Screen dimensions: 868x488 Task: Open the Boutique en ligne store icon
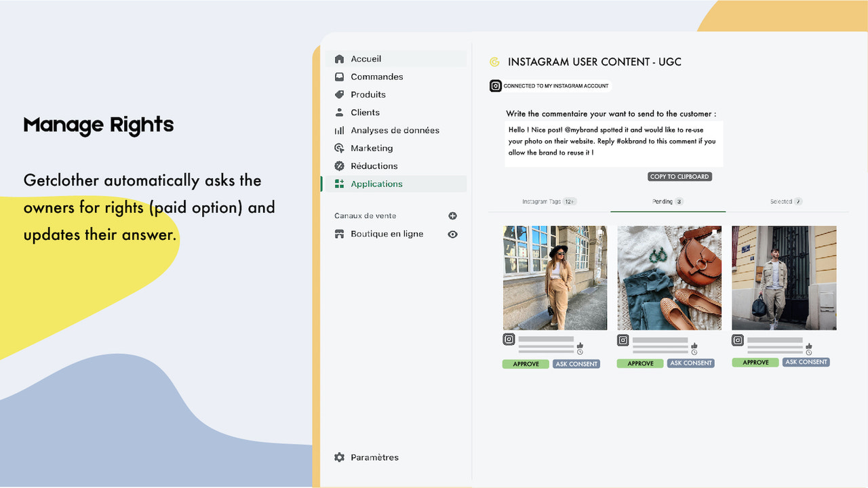click(339, 234)
